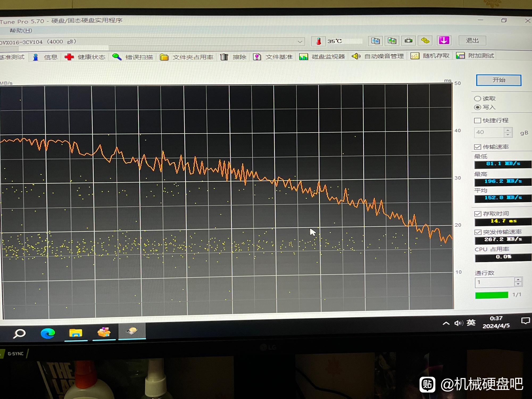Click the trash can erase icon

[x=224, y=57]
